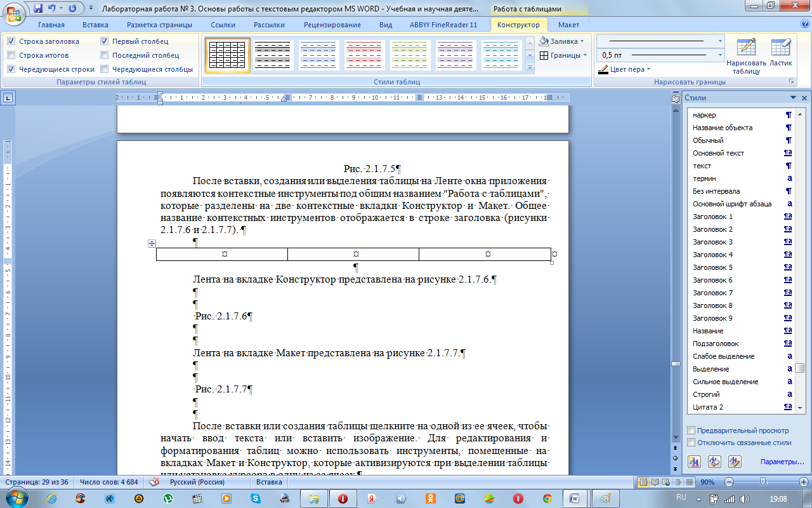Click the Параметры... link in Styles pane

pyautogui.click(x=782, y=462)
